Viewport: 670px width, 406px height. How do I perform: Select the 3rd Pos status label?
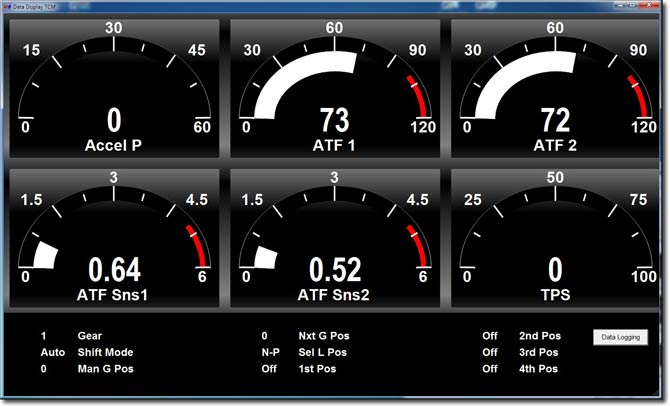pos(540,352)
